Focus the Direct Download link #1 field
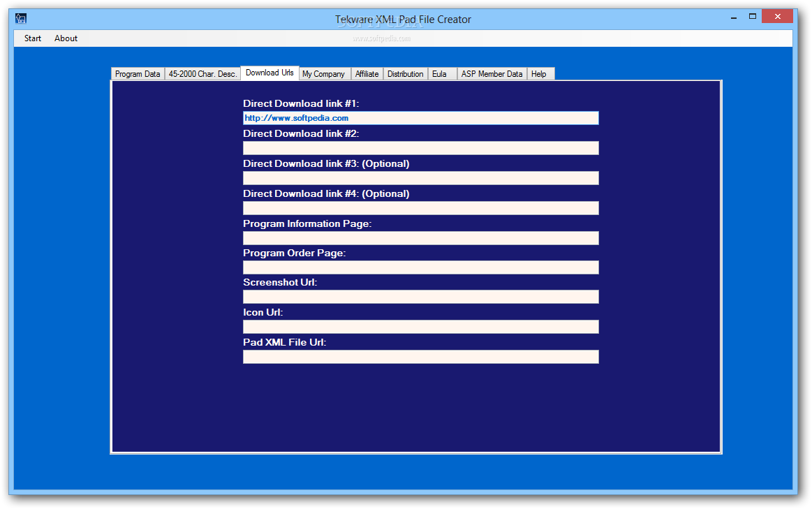This screenshot has width=812, height=509. click(x=420, y=118)
